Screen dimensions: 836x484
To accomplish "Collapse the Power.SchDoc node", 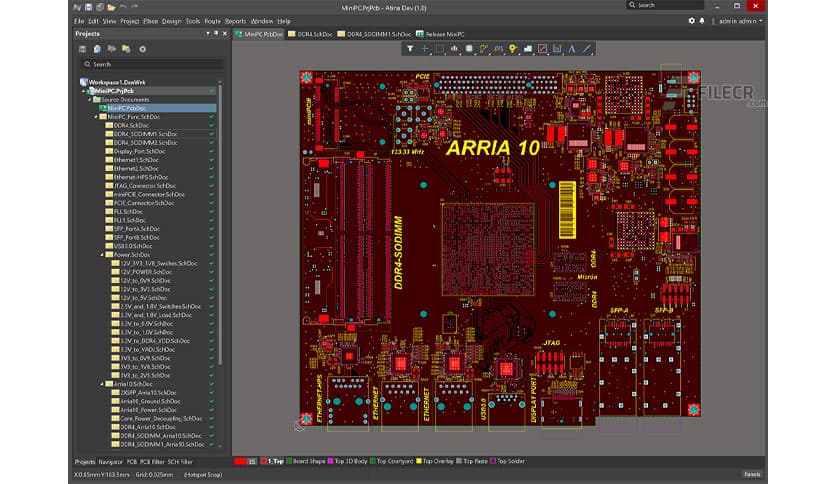I will pos(102,255).
